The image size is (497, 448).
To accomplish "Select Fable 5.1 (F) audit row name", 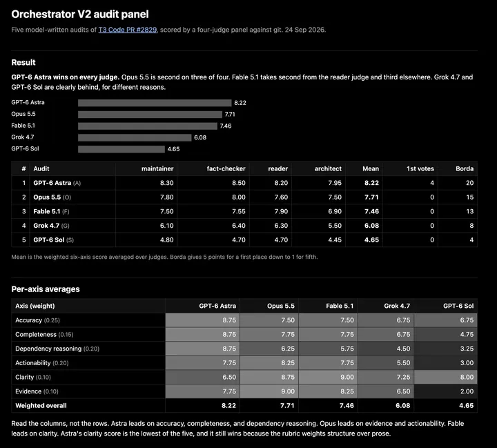I will click(51, 211).
